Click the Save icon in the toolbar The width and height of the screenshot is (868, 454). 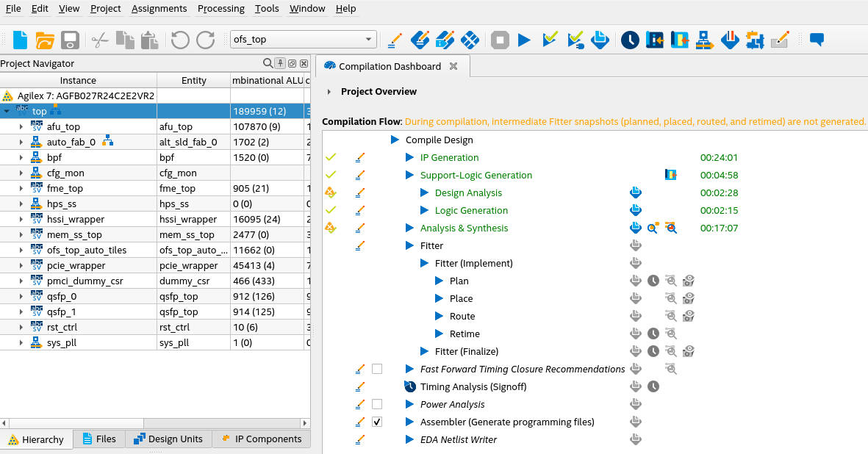point(70,40)
